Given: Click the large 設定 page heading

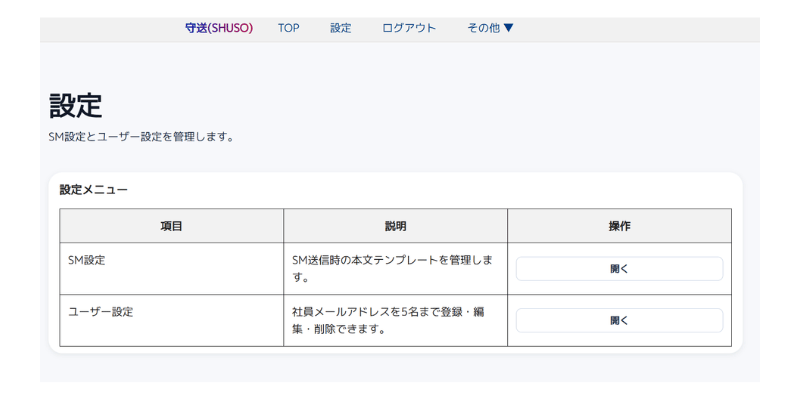Looking at the screenshot, I should 76,106.
